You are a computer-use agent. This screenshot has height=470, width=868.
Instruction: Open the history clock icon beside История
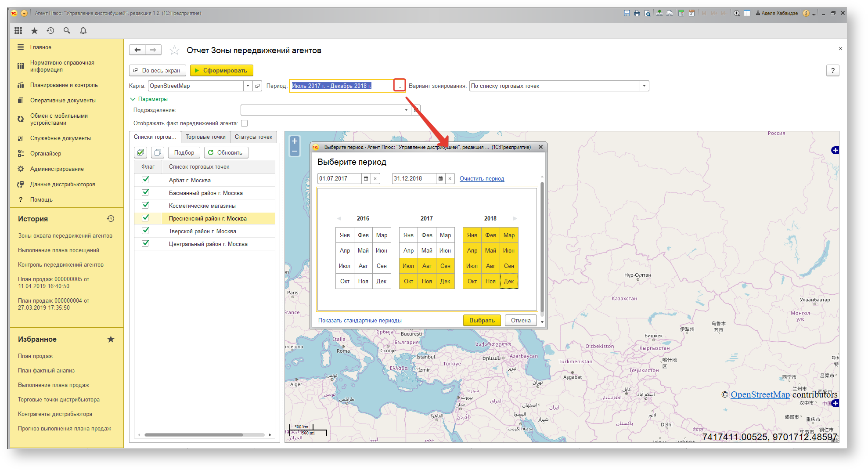pyautogui.click(x=111, y=219)
